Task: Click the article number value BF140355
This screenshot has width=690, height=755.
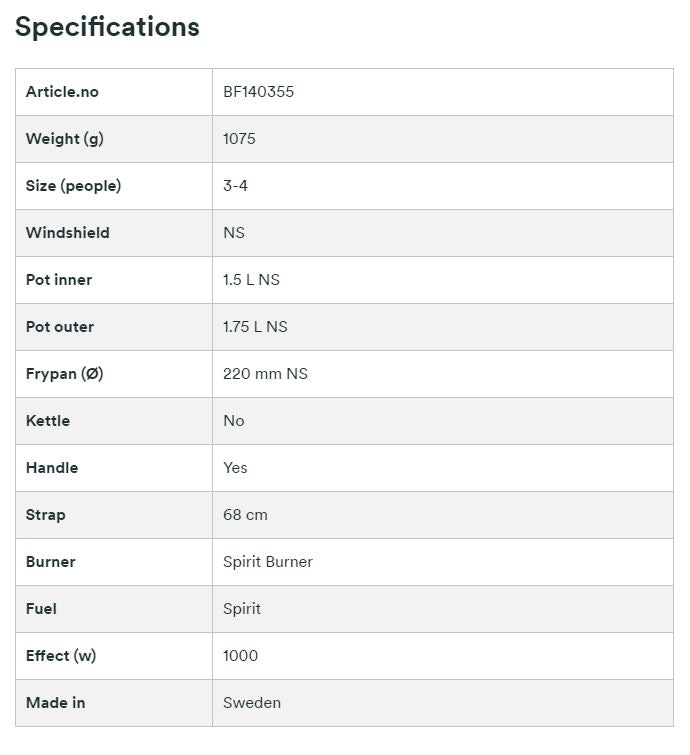Action: (258, 92)
